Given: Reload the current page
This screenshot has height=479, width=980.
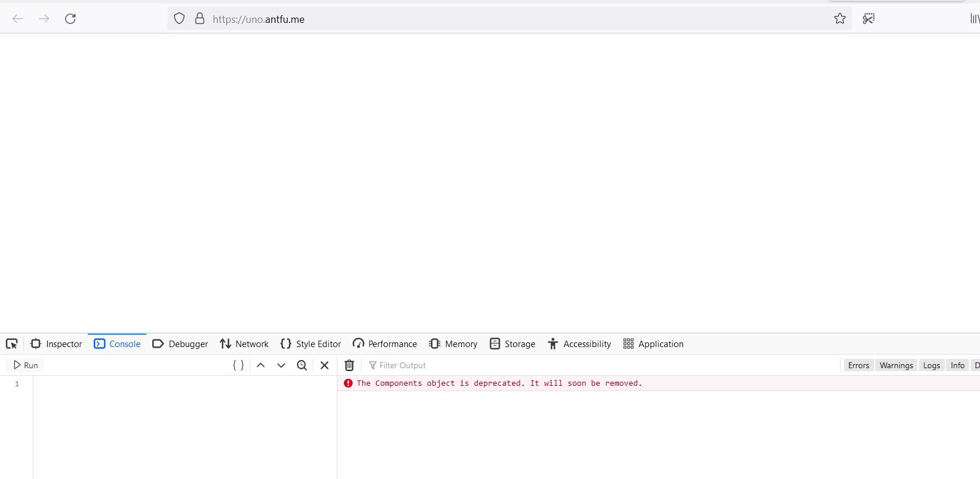Looking at the screenshot, I should (x=70, y=19).
